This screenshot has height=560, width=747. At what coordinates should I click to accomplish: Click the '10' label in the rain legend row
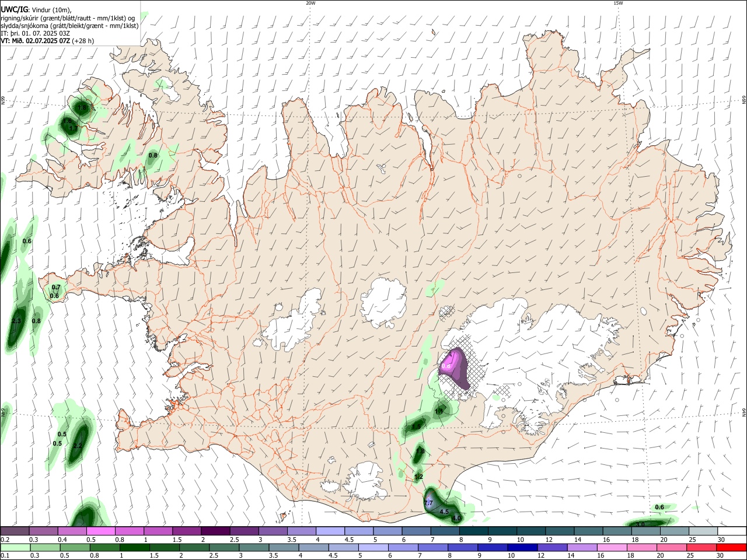pos(511,555)
